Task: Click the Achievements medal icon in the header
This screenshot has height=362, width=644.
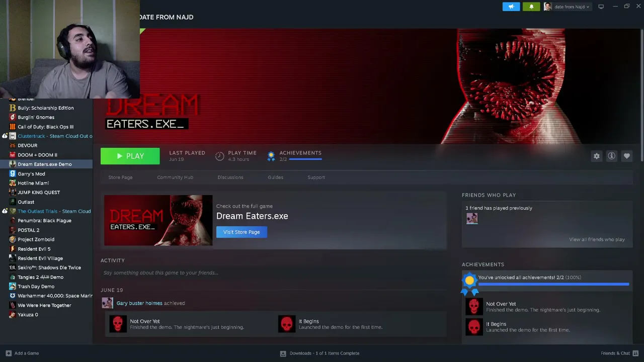Action: tap(271, 156)
